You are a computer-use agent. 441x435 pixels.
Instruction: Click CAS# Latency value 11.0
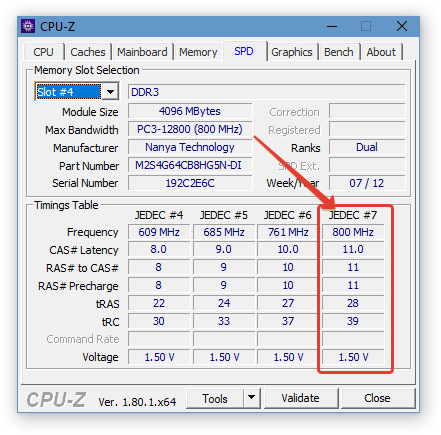tap(353, 249)
